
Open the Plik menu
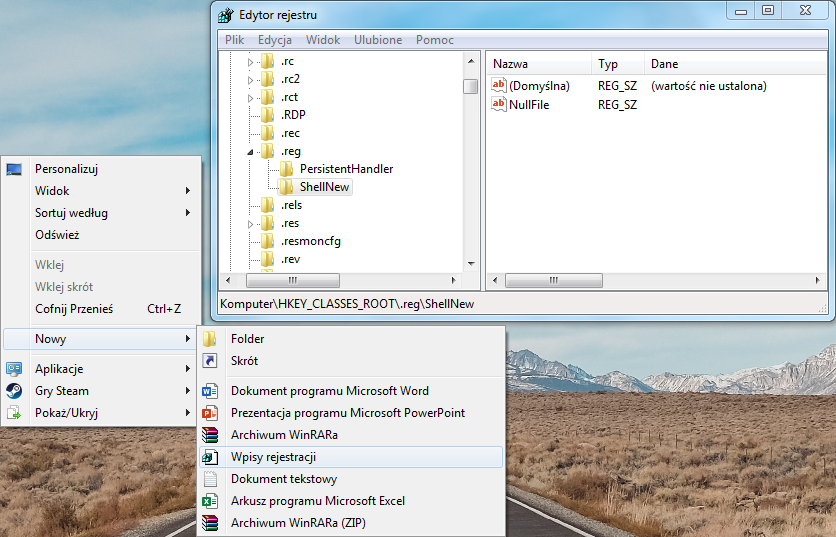pos(235,40)
